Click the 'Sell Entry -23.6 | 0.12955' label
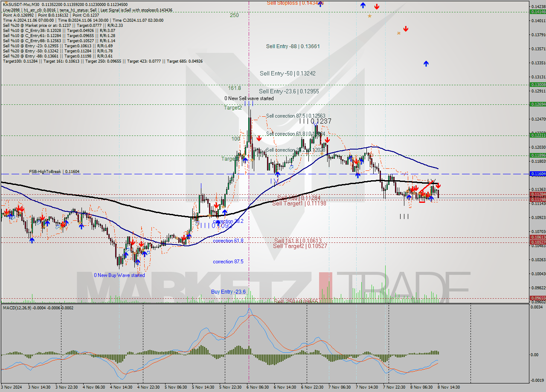This screenshot has width=546, height=392. point(289,91)
